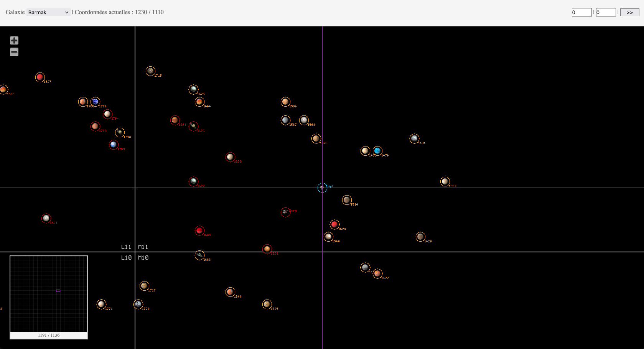Screen dimensions: 644x349
Task: Zoom in with the plus button
Action: 14,40
